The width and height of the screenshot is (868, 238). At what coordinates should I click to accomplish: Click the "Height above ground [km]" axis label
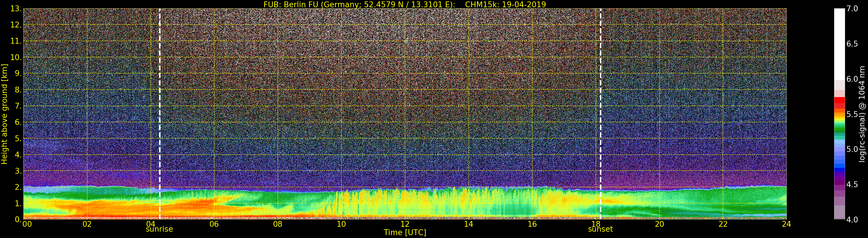[x=4, y=114]
